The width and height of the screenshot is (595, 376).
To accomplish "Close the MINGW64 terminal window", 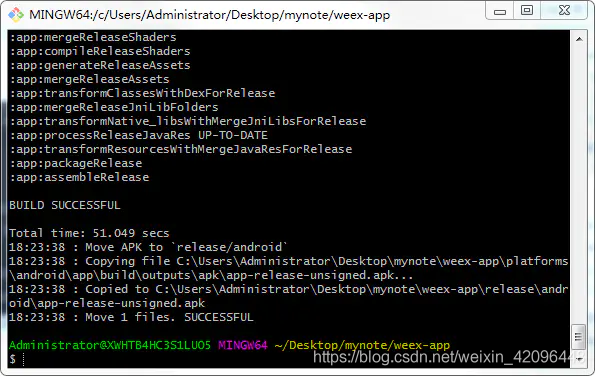I will click(x=564, y=11).
